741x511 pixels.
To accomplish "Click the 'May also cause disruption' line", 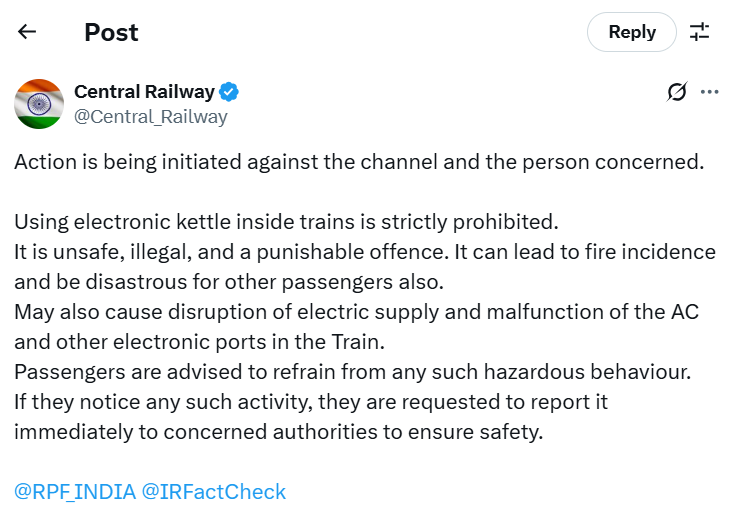I will 356,311.
